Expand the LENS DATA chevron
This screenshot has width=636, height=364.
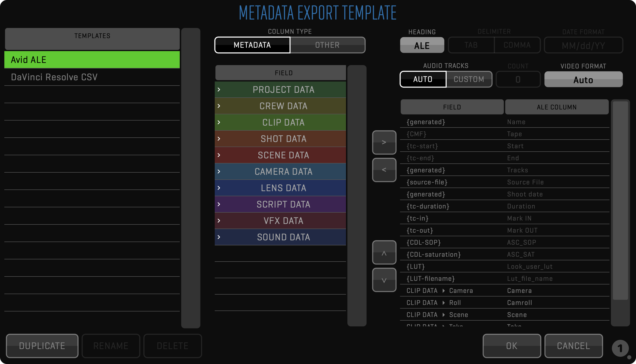(x=219, y=188)
